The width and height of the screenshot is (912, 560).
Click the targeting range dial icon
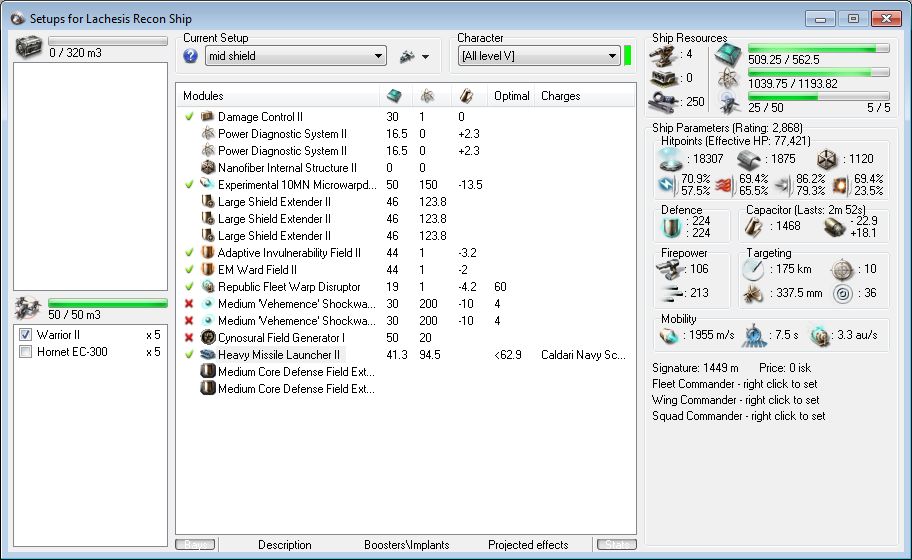(753, 269)
